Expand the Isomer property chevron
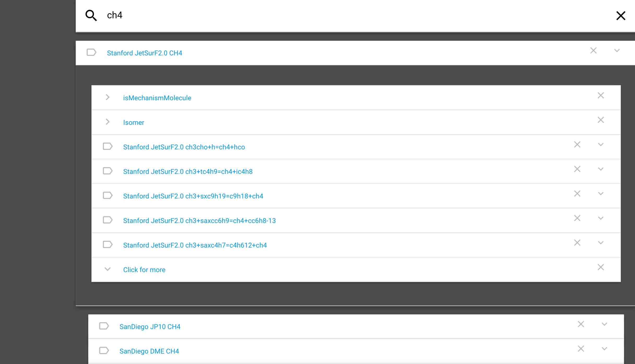This screenshot has height=364, width=635. click(x=108, y=122)
